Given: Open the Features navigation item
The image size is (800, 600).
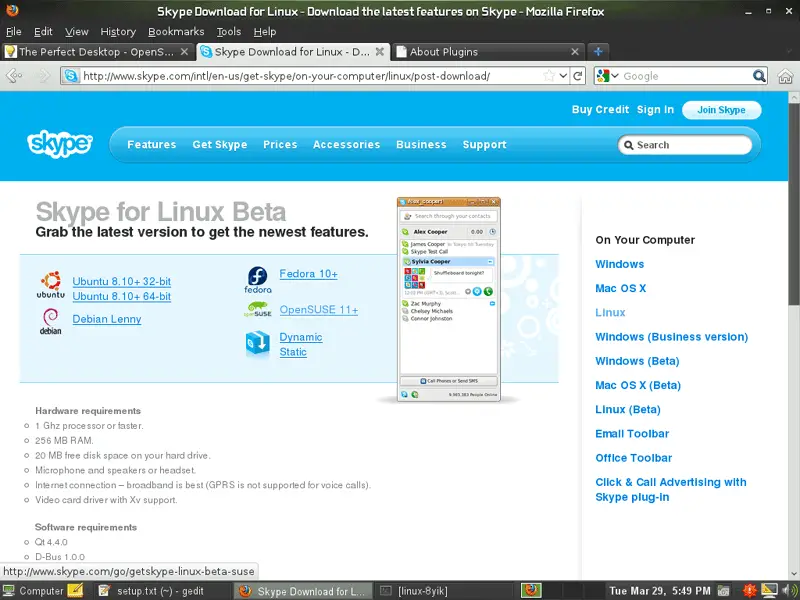Looking at the screenshot, I should coord(152,144).
